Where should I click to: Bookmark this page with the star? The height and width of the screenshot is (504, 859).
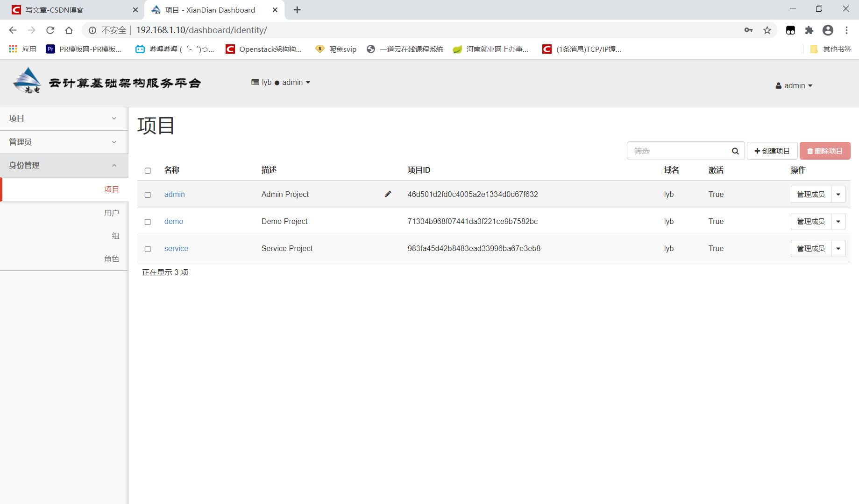tap(767, 30)
